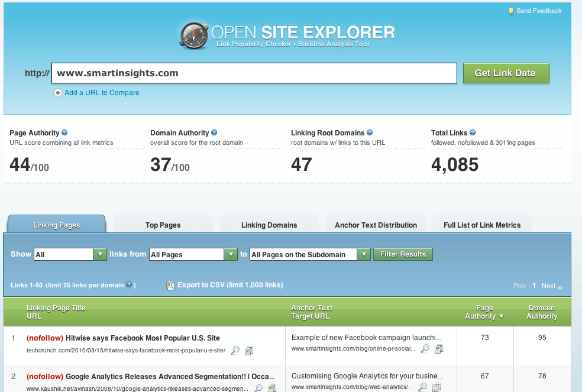Open the Show 'All' dropdown
Screen dimensions: 582x392
pos(70,254)
